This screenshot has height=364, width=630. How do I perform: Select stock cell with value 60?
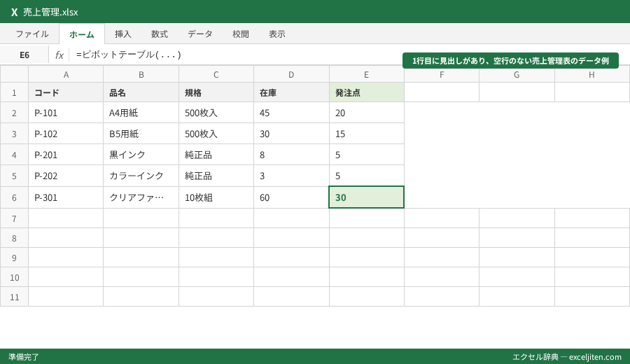pos(291,197)
